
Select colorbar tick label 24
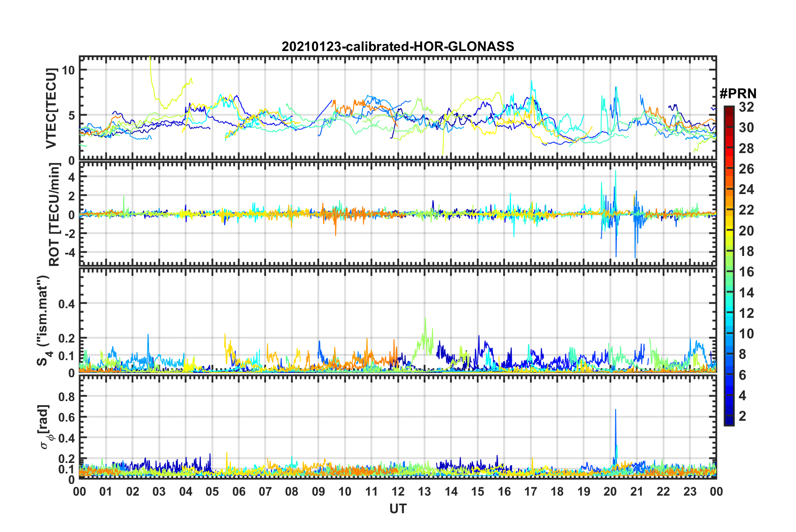746,189
